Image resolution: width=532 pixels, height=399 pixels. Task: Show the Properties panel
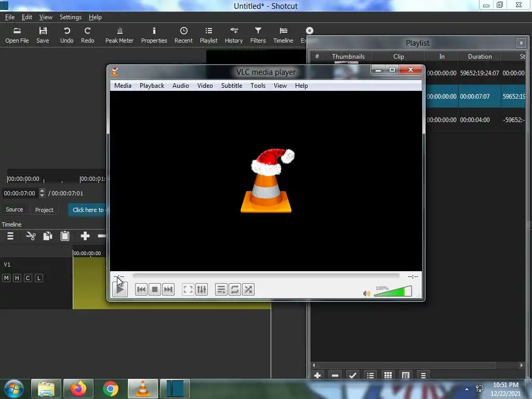tap(154, 35)
